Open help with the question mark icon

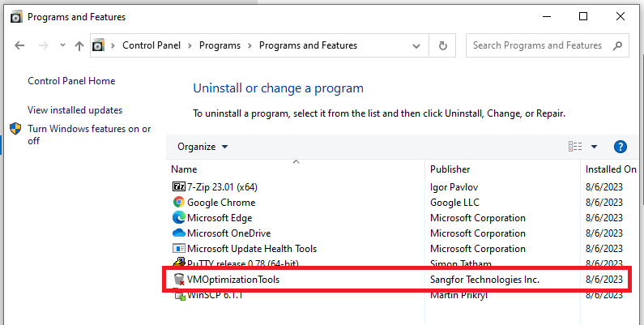pos(621,146)
